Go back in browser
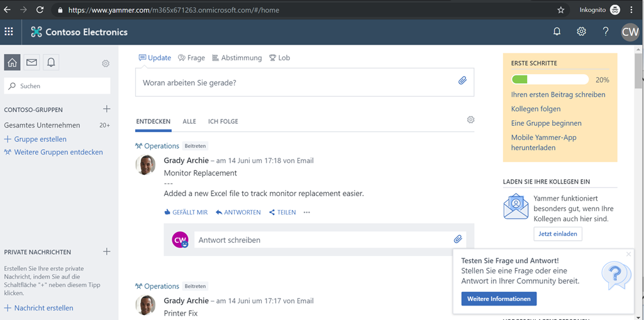This screenshot has width=644, height=320. [x=7, y=10]
